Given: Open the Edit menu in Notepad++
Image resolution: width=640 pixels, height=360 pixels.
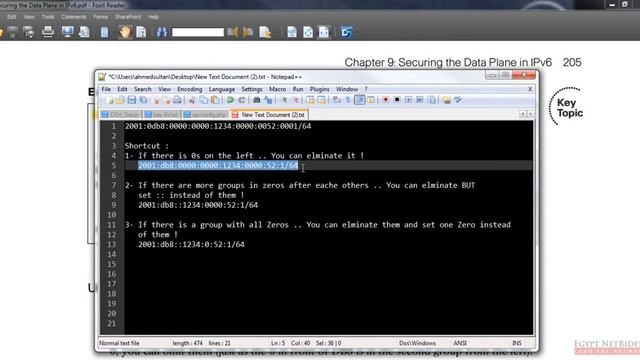Looking at the screenshot, I should click(122, 89).
